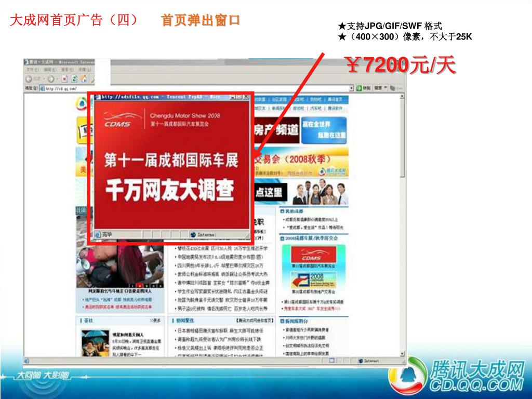Click the business people photo banner

click(x=320, y=192)
